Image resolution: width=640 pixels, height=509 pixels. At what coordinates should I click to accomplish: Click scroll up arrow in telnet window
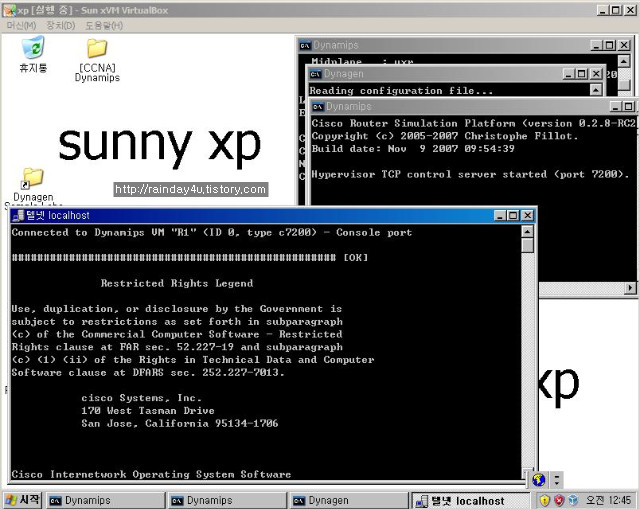(527, 232)
